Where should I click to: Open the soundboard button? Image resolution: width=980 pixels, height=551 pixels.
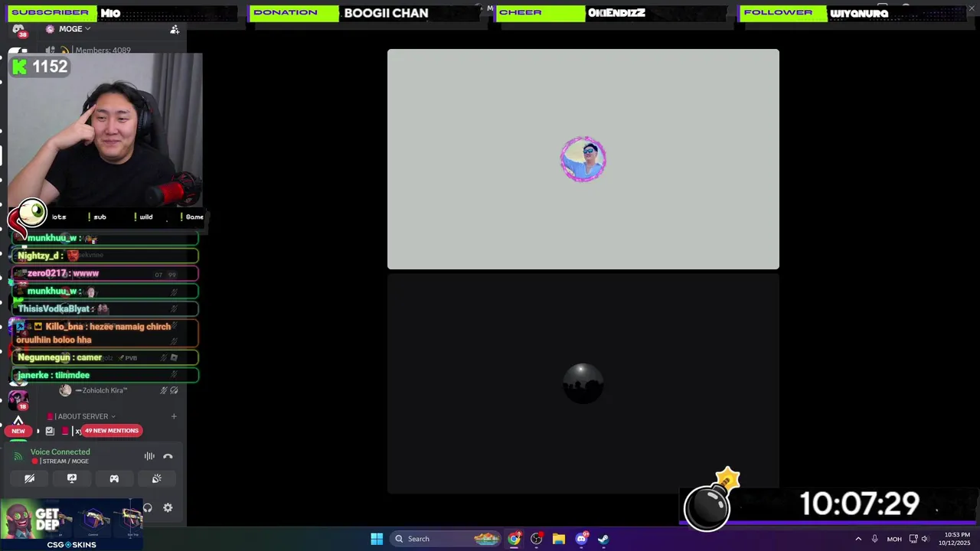pos(156,478)
